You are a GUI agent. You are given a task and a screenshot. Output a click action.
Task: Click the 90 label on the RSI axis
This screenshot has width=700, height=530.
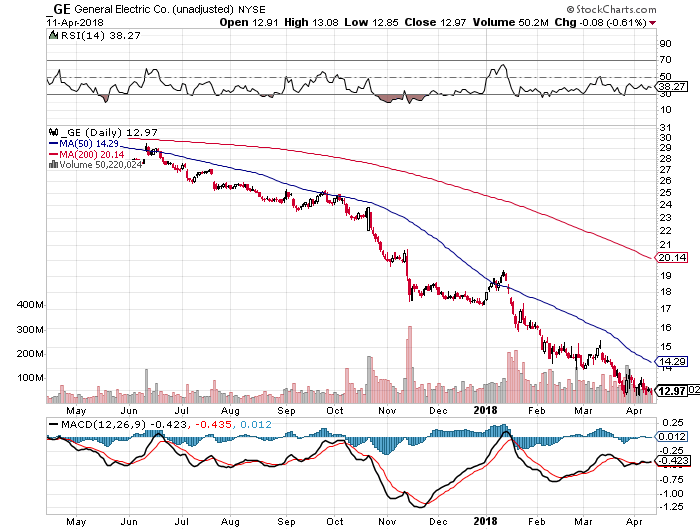pos(665,44)
